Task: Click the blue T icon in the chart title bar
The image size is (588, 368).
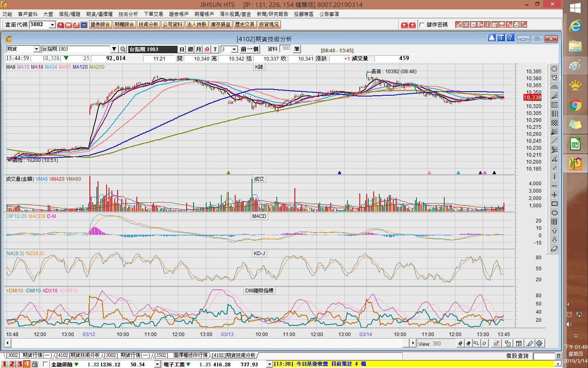Action: [501, 38]
